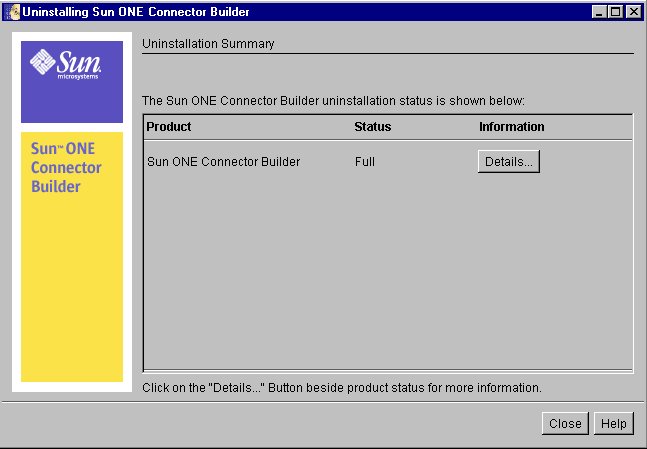Click the installer icon in title bar
The width and height of the screenshot is (647, 449).
pos(12,12)
